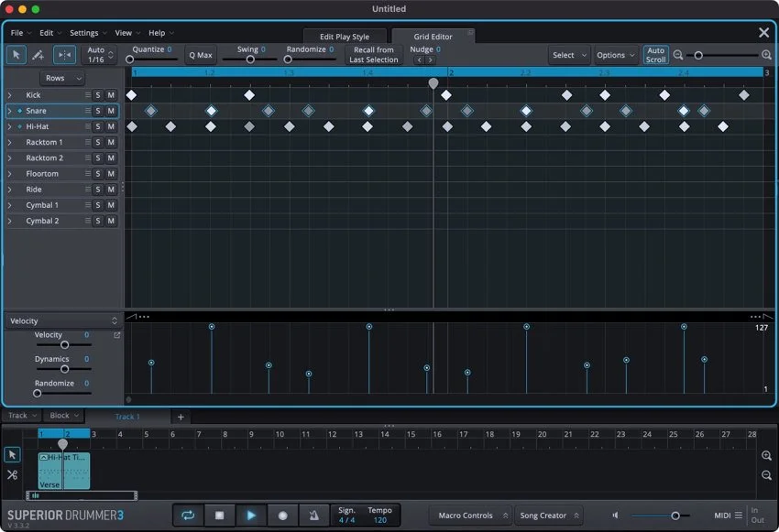Click the zoom out magnifier in Grid Editor

point(677,55)
